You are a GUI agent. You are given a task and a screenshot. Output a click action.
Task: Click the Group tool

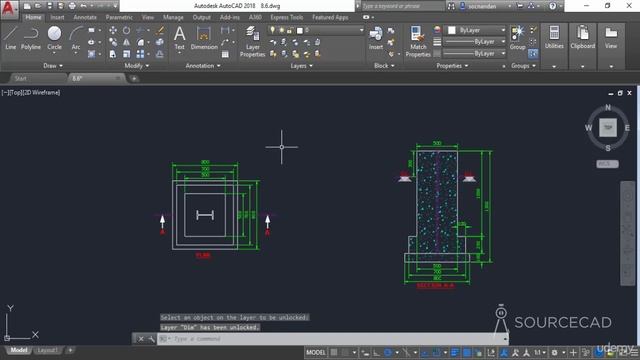click(x=517, y=38)
